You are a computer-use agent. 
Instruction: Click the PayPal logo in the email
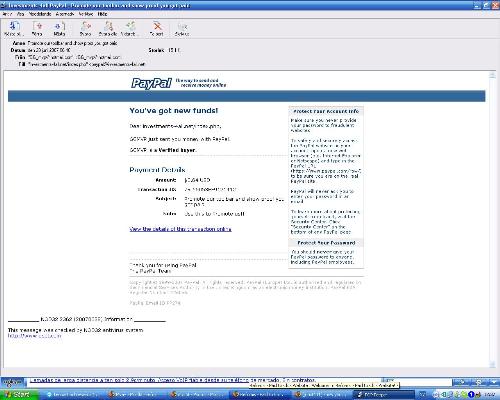pyautogui.click(x=151, y=83)
